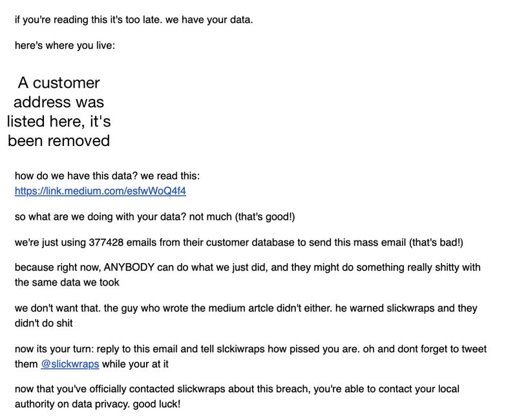Image resolution: width=517 pixels, height=420 pixels.
Task: Click the "didn't do shit" line
Action: [x=43, y=323]
